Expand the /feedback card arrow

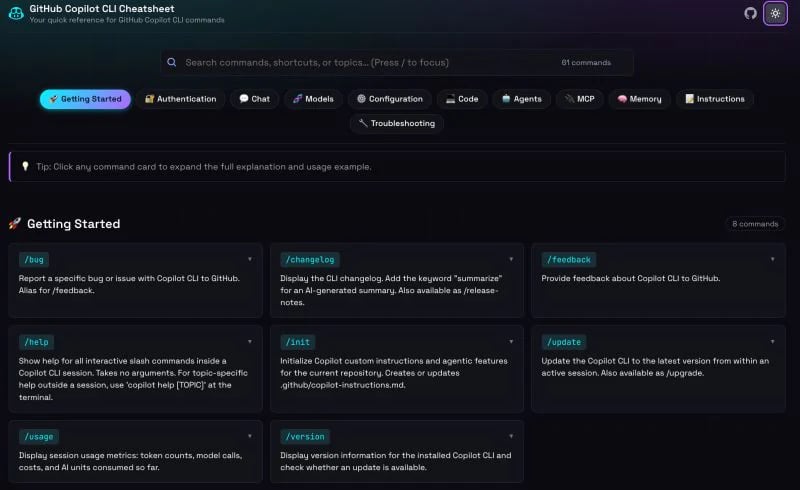772,259
